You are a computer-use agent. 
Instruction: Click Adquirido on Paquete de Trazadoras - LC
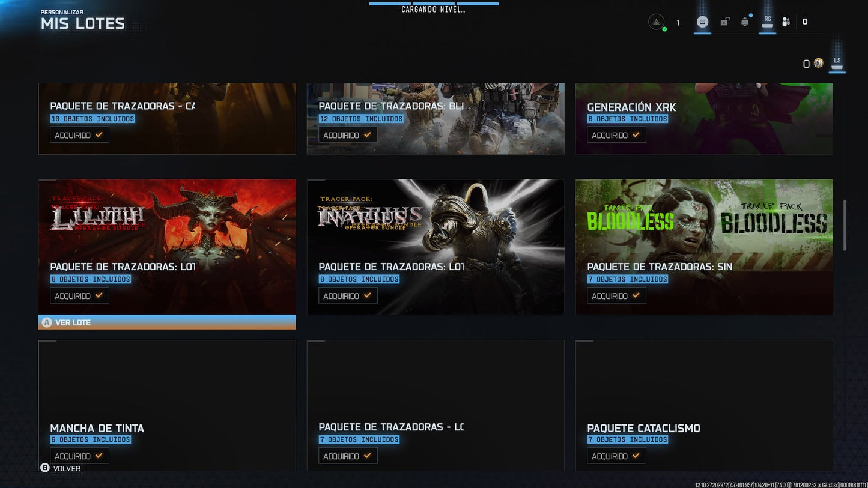(348, 456)
